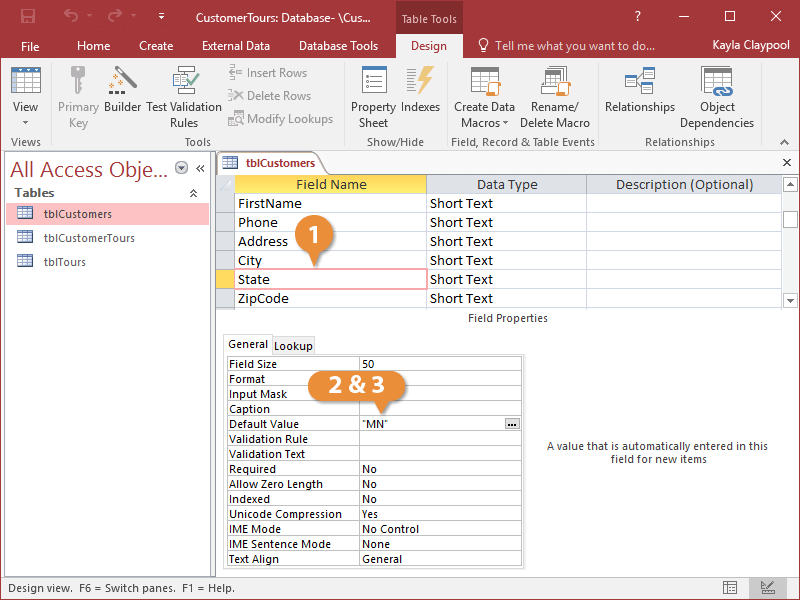The height and width of the screenshot is (600, 800).
Task: Switch to the Lookup properties tab
Action: (293, 345)
